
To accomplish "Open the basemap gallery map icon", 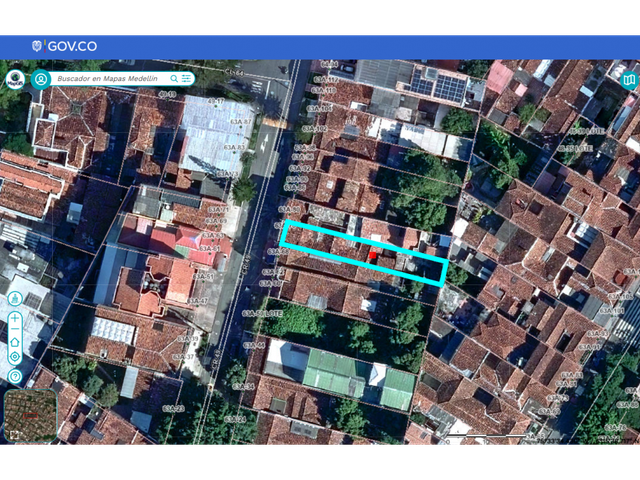I will click(x=629, y=80).
